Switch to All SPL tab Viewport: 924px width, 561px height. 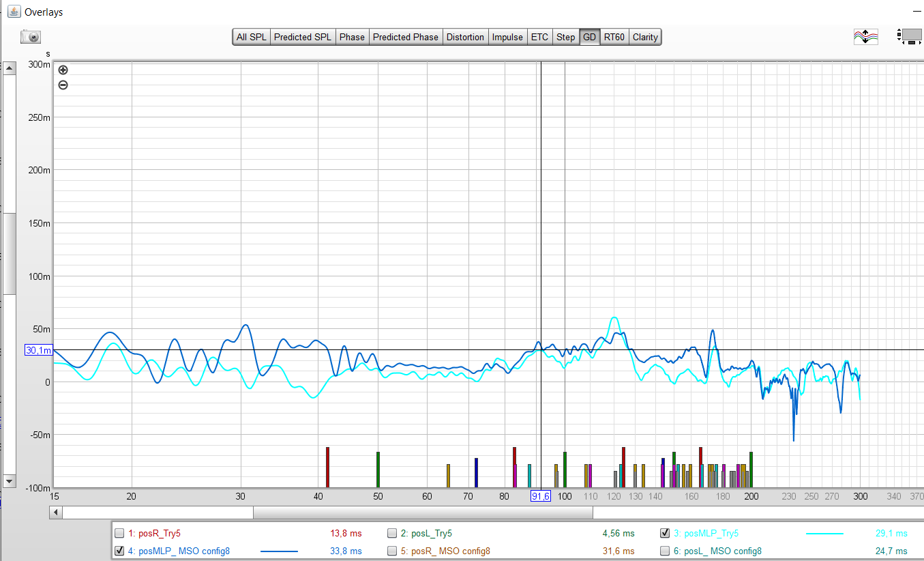click(252, 37)
